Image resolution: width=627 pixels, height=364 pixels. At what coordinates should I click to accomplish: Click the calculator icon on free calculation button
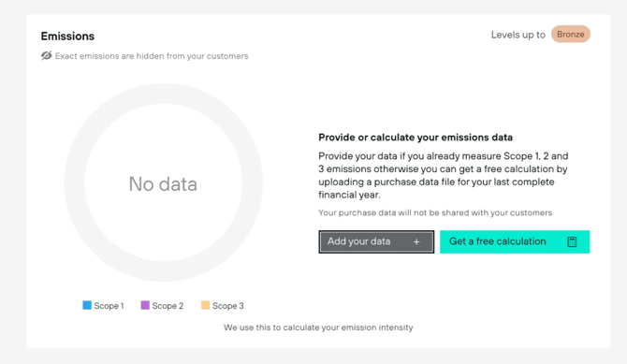point(572,242)
